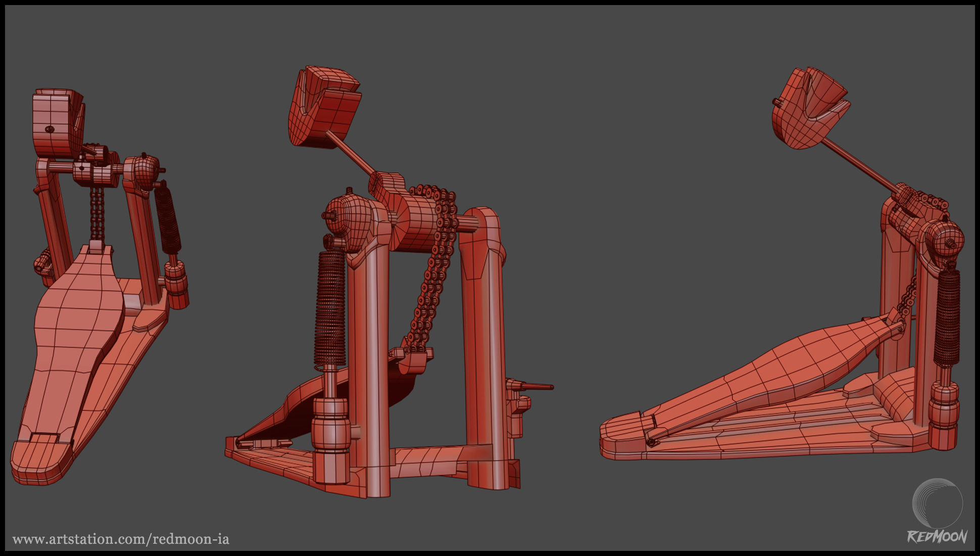Click the spring on the left pedal
This screenshot has height=556, width=980.
tap(168, 220)
